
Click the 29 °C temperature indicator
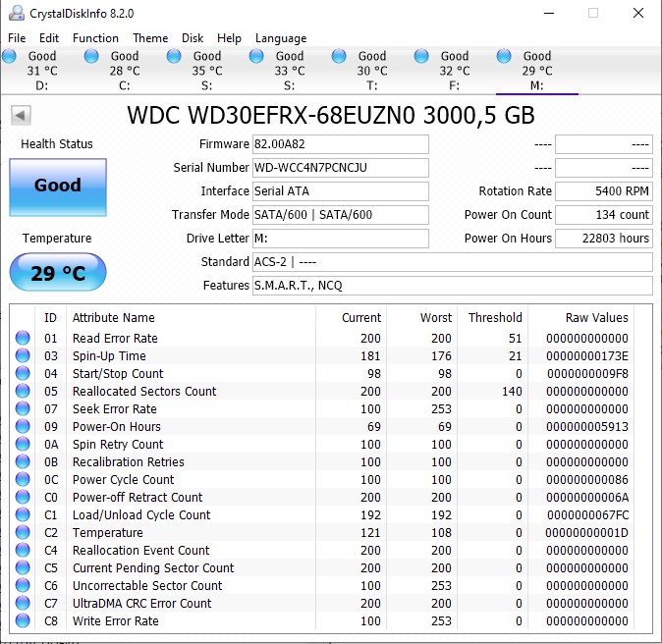[57, 273]
